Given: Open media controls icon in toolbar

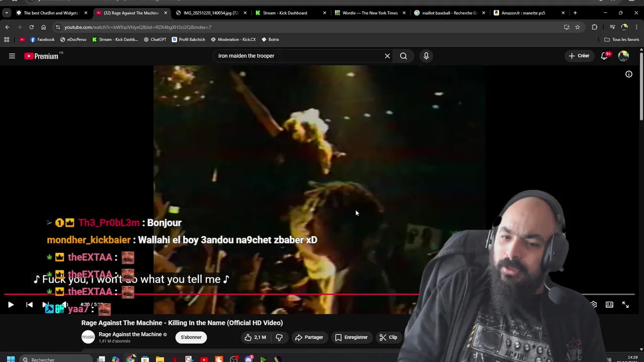Looking at the screenshot, I should tap(612, 27).
